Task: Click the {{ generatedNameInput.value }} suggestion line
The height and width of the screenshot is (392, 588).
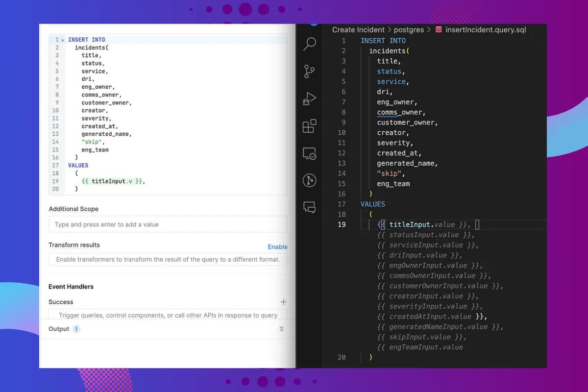Action: [x=441, y=327]
